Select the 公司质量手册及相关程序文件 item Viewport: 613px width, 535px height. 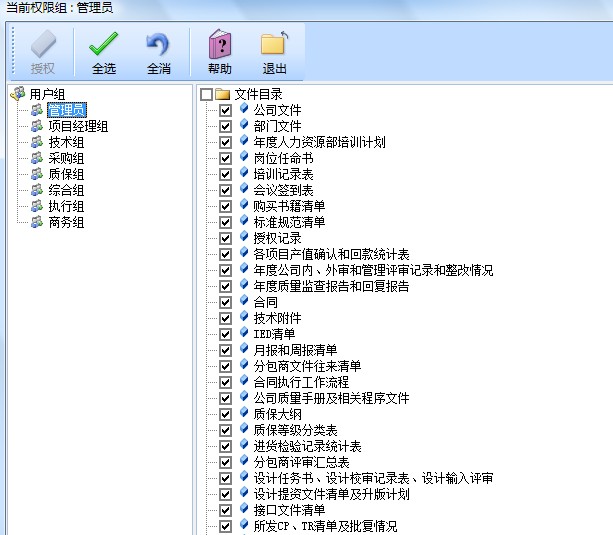(x=331, y=399)
